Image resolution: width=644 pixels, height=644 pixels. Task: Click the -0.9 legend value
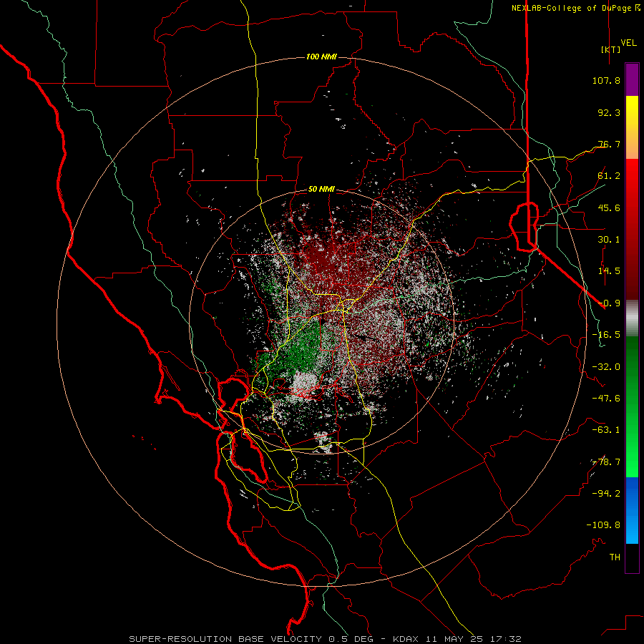click(x=609, y=303)
